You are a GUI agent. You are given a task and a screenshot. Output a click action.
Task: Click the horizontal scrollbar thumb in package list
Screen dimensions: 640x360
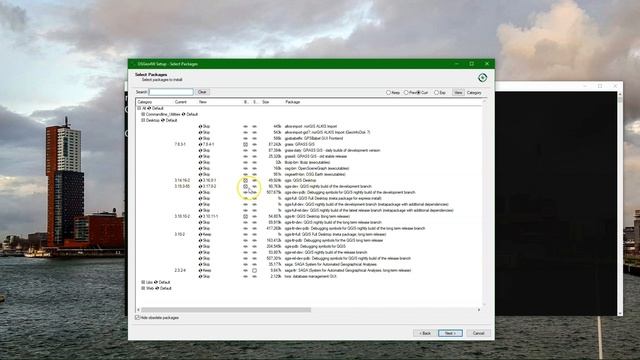point(226,310)
